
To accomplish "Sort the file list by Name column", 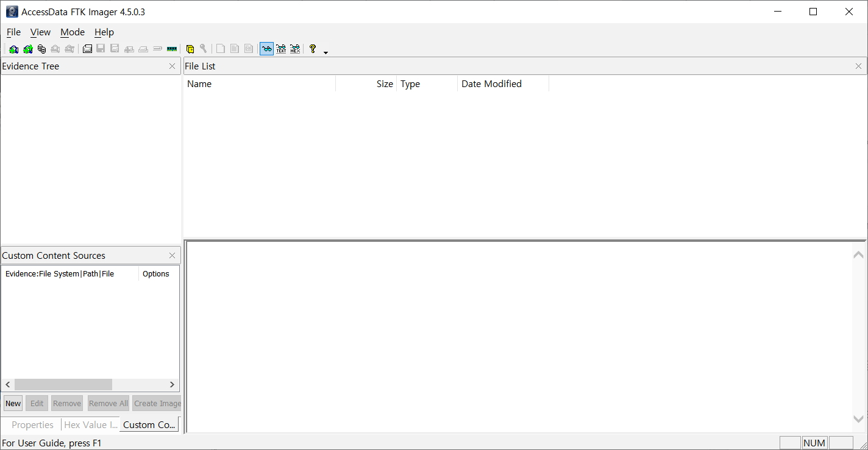I will click(x=260, y=84).
